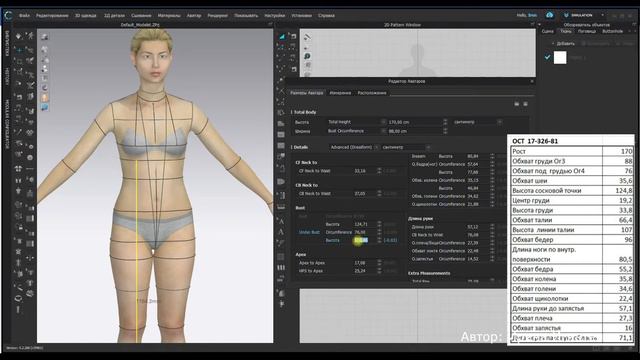The image size is (640, 360).
Task: Select the Under Bust label
Action: pos(309,232)
